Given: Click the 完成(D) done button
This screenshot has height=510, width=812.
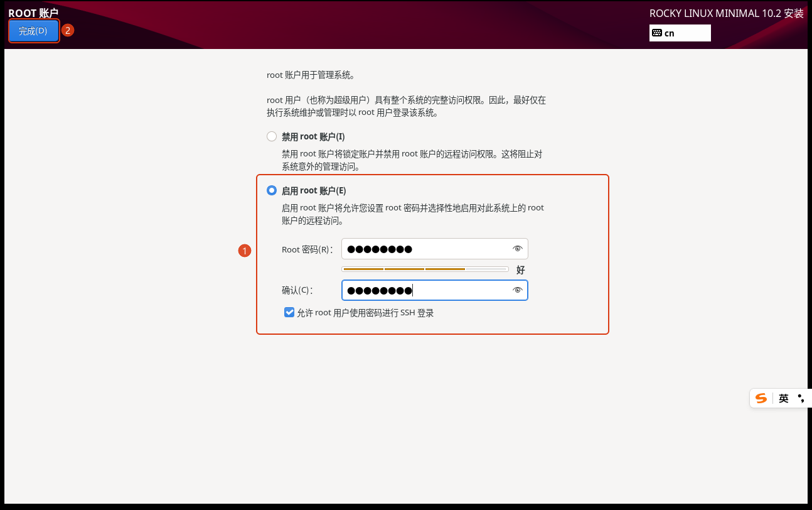Looking at the screenshot, I should [x=34, y=31].
